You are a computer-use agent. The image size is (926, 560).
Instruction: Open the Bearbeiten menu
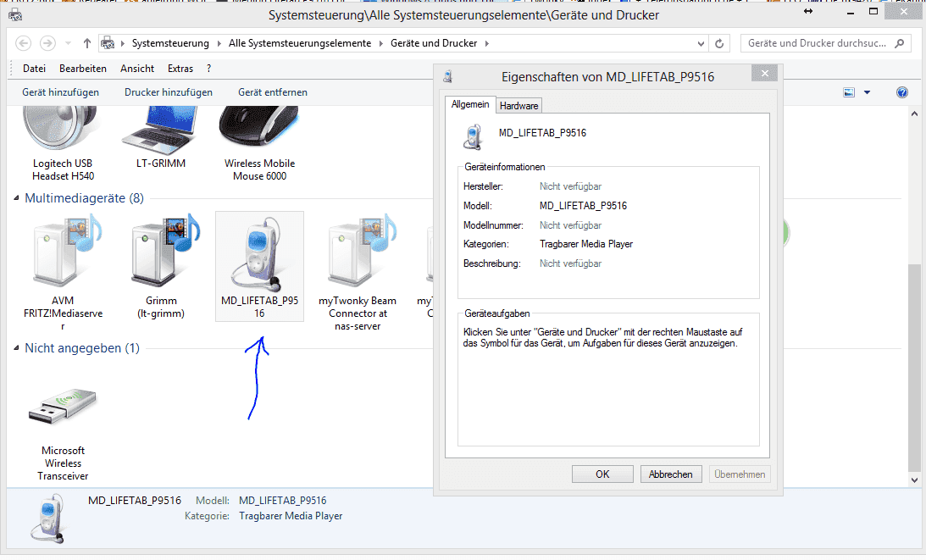(x=83, y=69)
